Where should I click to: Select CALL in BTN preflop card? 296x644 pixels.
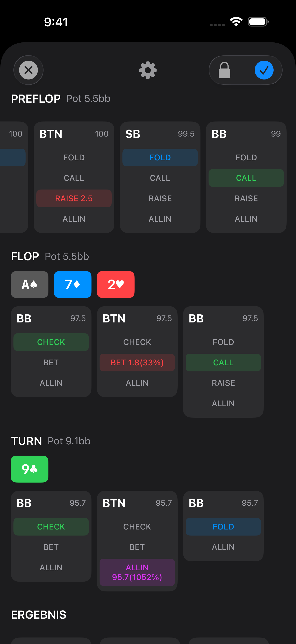tap(74, 178)
